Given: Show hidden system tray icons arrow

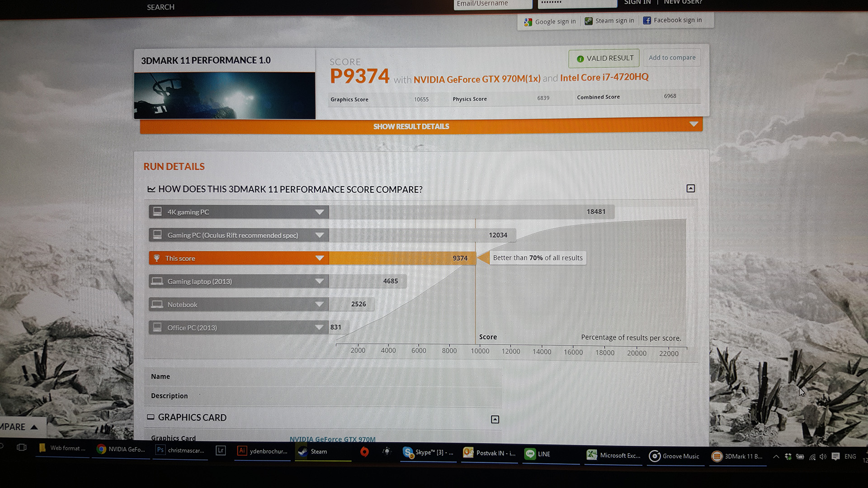Looking at the screenshot, I should coord(776,457).
